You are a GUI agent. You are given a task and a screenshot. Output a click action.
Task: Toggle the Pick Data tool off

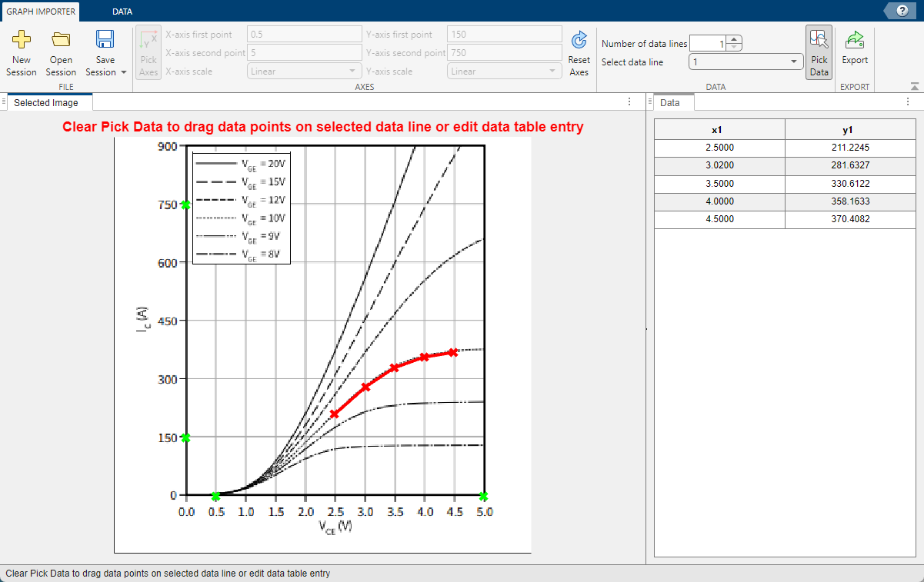[x=819, y=52]
